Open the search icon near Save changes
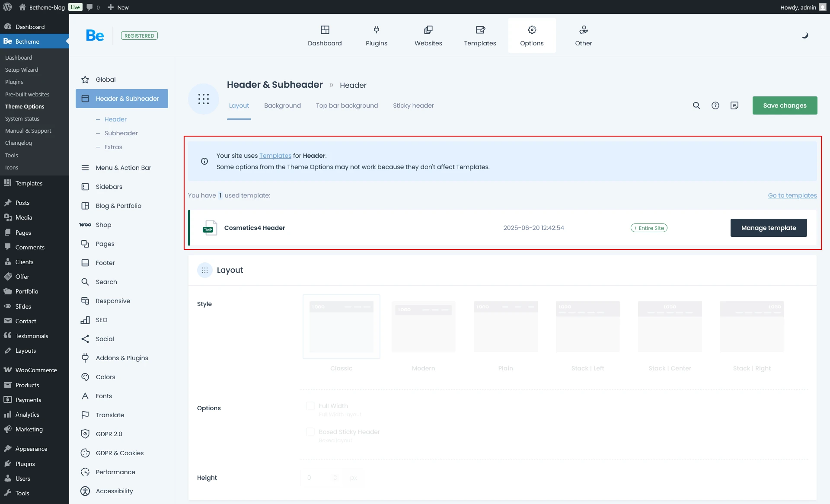Viewport: 830px width, 504px height. point(696,105)
